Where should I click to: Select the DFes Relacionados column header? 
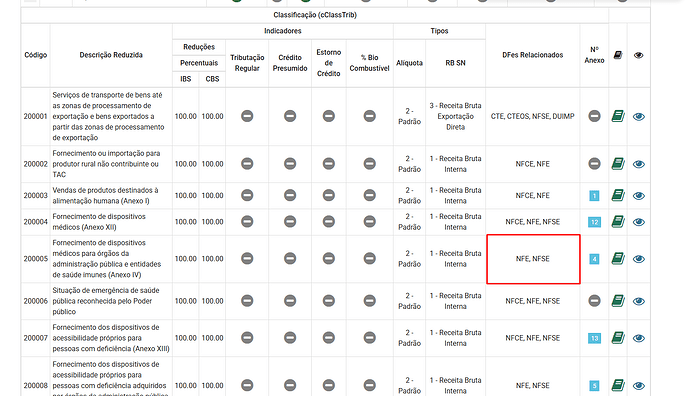532,55
